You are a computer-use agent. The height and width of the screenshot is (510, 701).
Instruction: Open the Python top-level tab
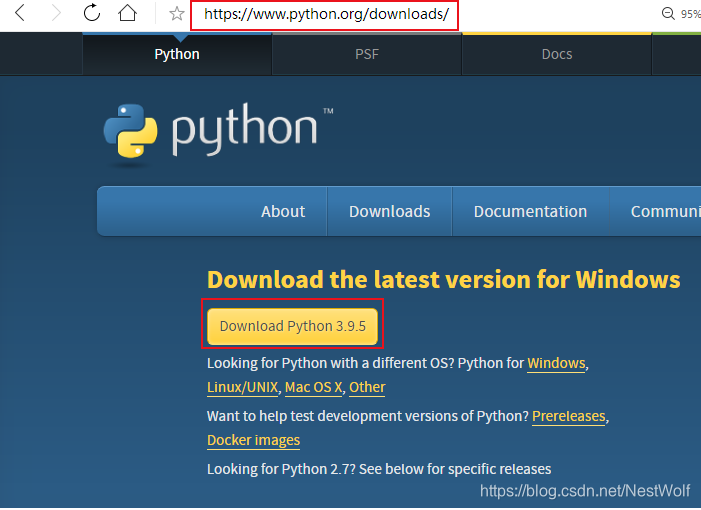click(x=177, y=54)
